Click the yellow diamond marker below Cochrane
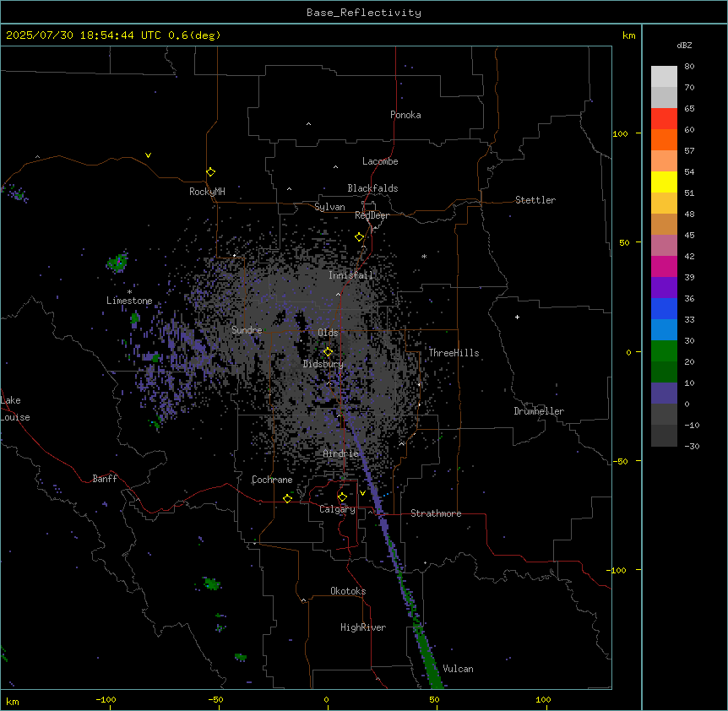 click(x=287, y=499)
